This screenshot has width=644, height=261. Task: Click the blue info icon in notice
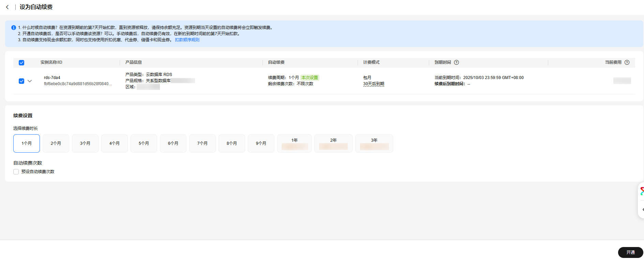14,28
